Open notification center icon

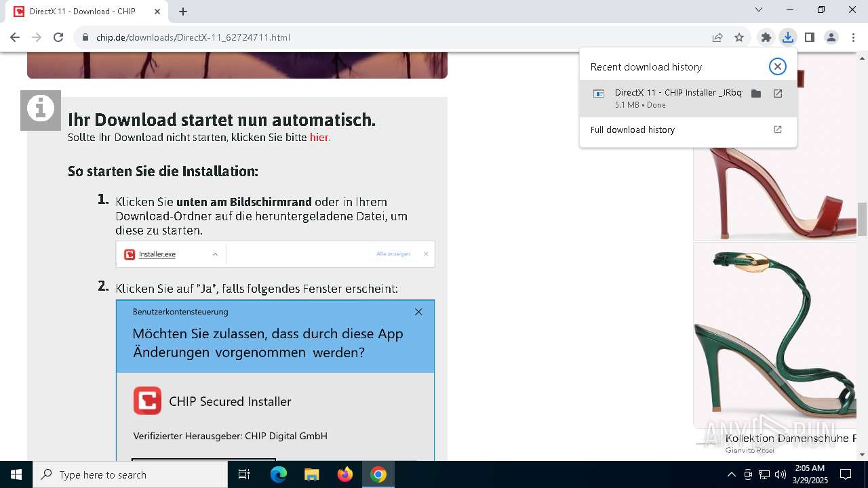[x=846, y=474]
